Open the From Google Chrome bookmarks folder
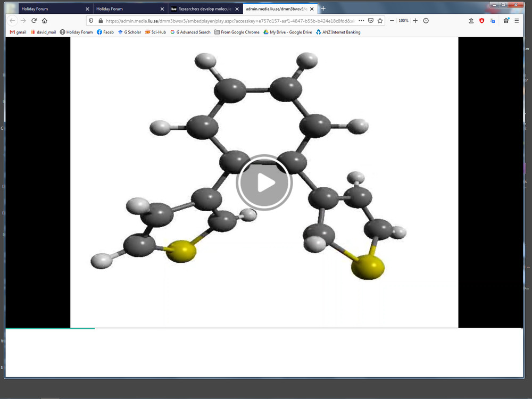The height and width of the screenshot is (399, 532). coord(237,32)
